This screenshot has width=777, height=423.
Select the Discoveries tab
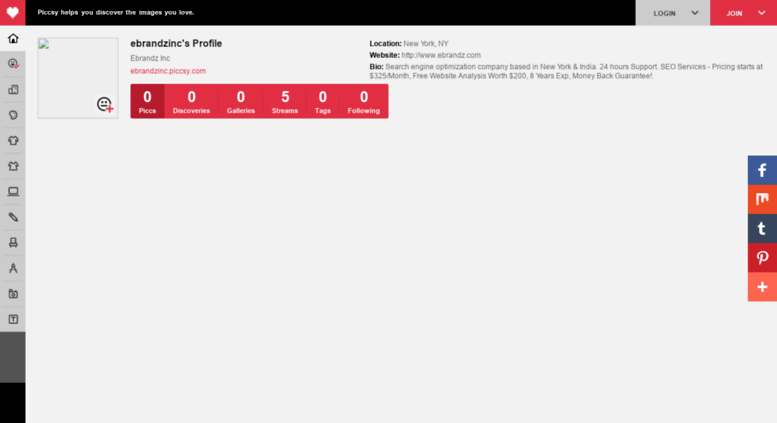(191, 101)
